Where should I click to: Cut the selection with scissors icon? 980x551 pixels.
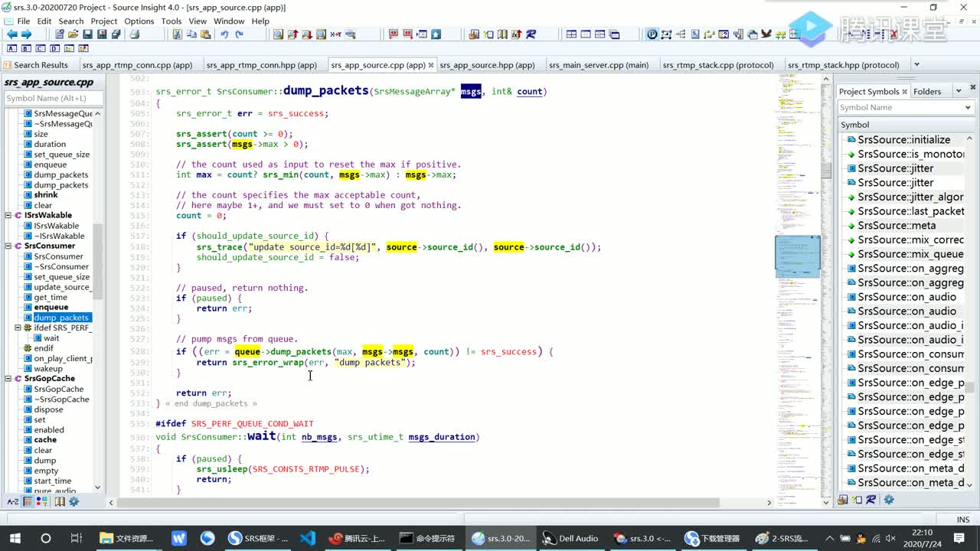coord(178,34)
